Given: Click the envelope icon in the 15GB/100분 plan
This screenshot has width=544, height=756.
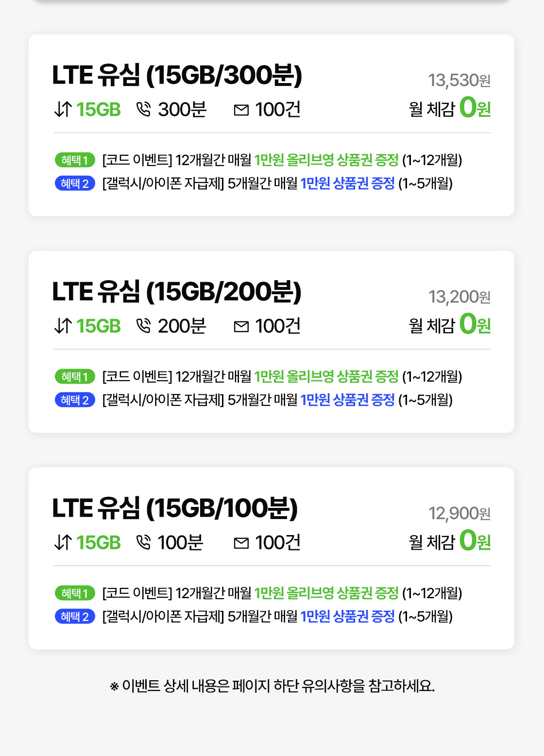Looking at the screenshot, I should 241,543.
